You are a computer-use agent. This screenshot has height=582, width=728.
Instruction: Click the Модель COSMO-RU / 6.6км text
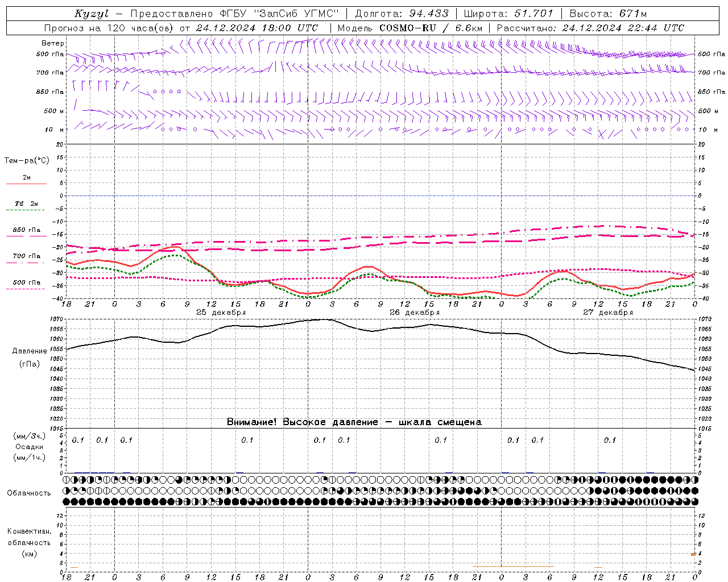point(410,28)
